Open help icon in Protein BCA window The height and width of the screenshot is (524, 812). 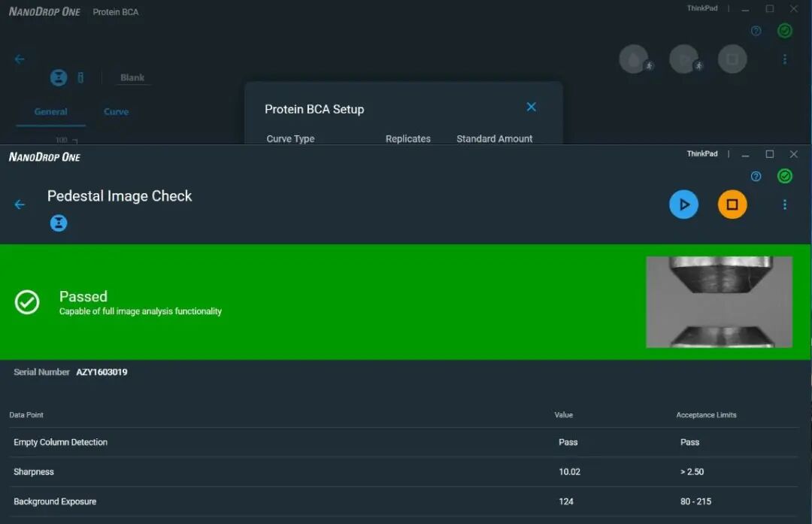point(756,31)
